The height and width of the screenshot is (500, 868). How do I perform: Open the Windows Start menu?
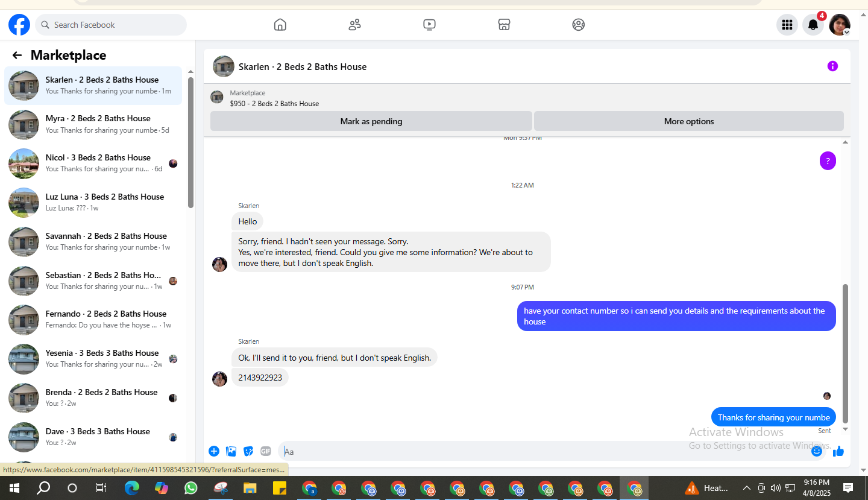pos(14,488)
